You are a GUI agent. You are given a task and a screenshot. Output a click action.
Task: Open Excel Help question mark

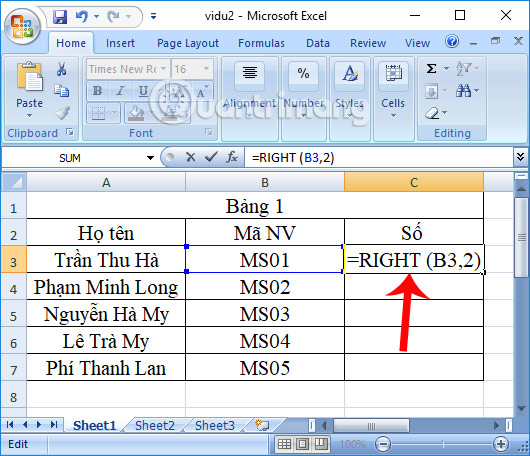click(x=452, y=42)
